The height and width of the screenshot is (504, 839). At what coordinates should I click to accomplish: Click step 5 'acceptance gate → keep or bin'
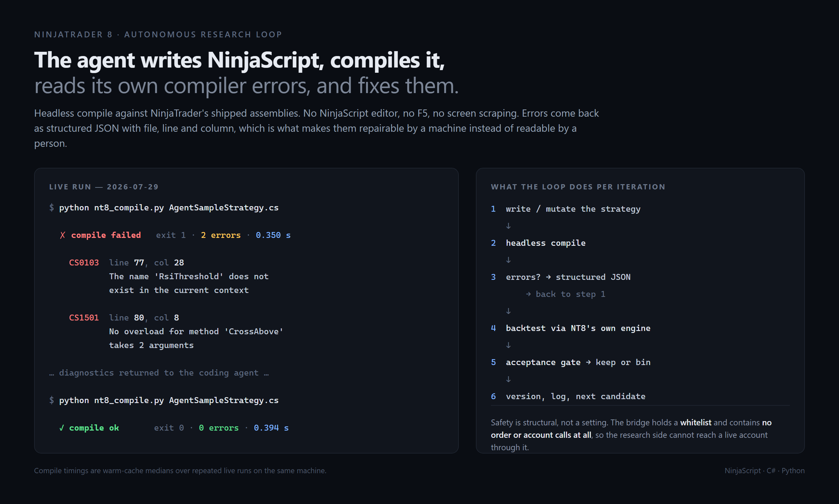pos(578,362)
